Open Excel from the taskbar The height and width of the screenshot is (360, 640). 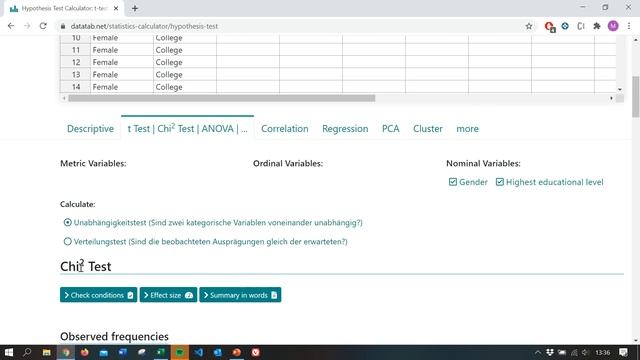pyautogui.click(x=161, y=352)
